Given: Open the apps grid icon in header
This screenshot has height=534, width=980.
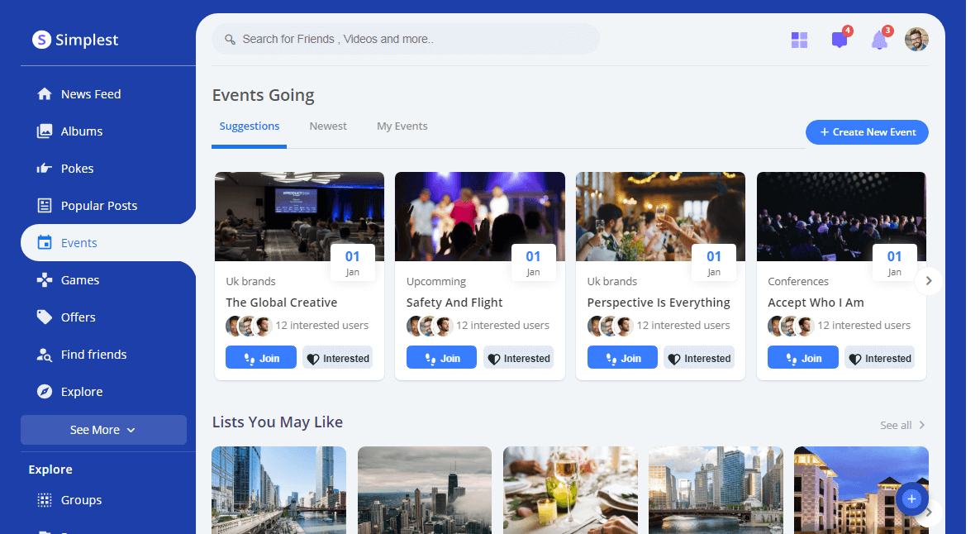Looking at the screenshot, I should point(799,40).
